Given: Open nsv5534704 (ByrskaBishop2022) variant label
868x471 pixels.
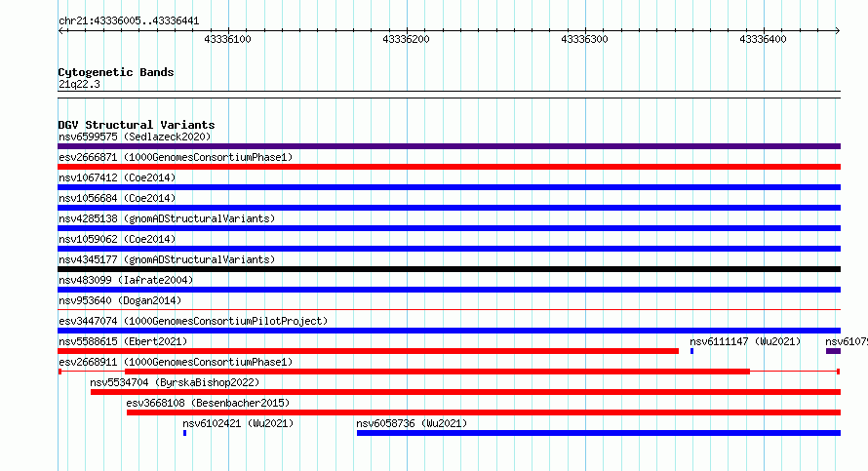Looking at the screenshot, I should click(x=175, y=382).
